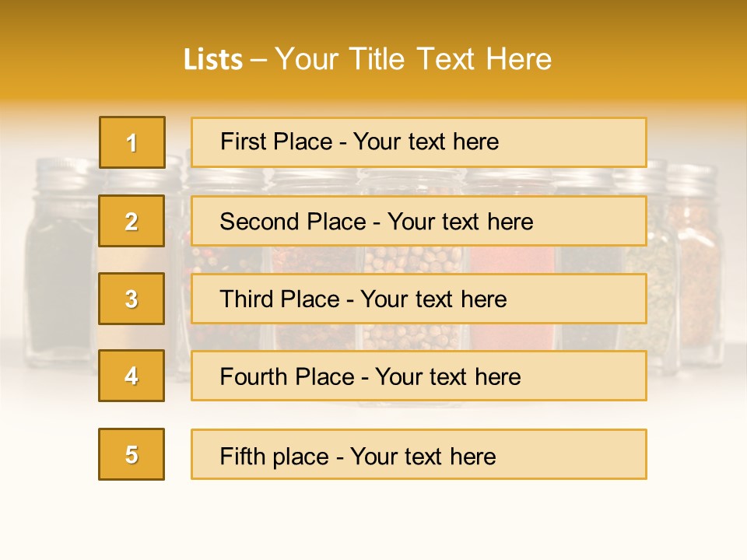Click peppercorns between Third and Fourth rows
Screen dimensions: 747x560
[412, 337]
